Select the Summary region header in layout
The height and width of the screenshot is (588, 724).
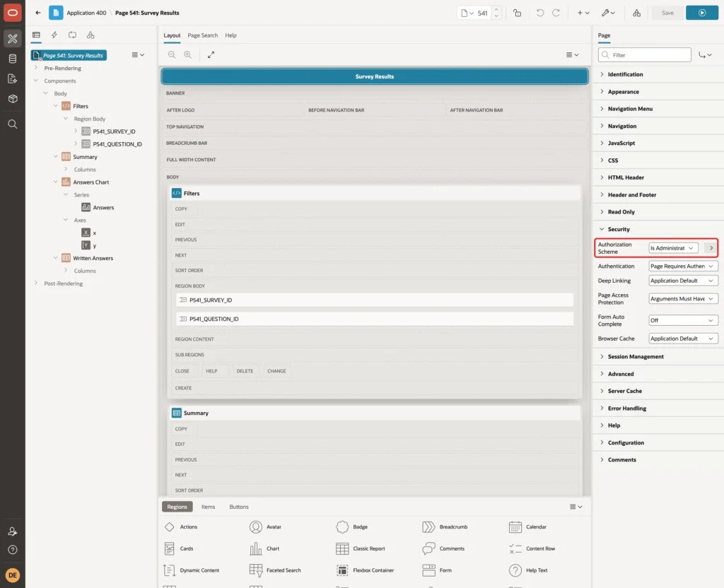(375, 413)
